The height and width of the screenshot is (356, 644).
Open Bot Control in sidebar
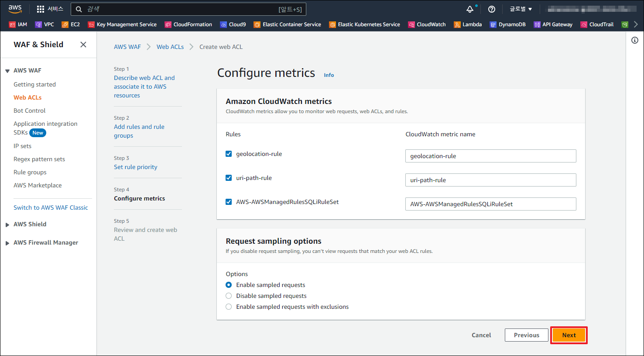click(x=29, y=111)
